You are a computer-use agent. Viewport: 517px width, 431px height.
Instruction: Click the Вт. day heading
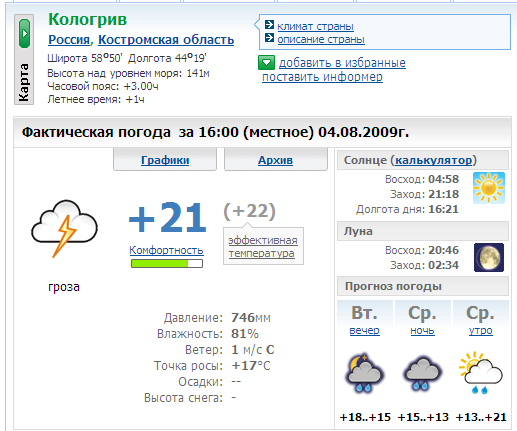pyautogui.click(x=364, y=313)
